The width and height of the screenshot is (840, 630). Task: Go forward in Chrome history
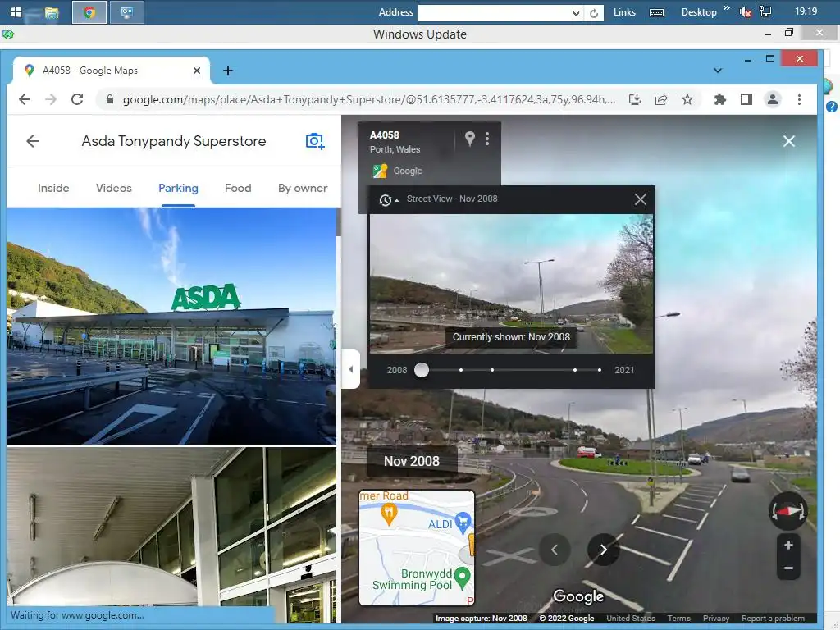point(51,99)
